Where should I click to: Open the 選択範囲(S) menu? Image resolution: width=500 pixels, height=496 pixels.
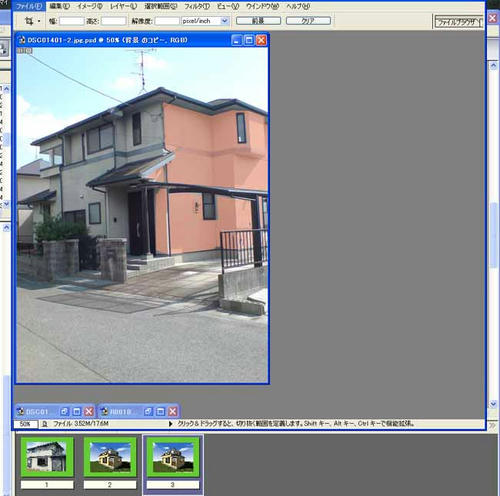pyautogui.click(x=161, y=6)
